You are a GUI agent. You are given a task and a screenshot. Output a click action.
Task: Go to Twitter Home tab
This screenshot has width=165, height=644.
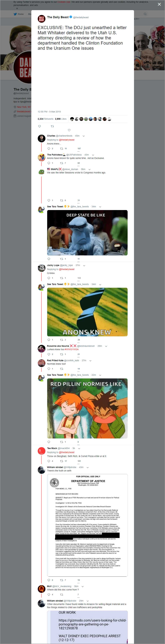click(x=19, y=14)
